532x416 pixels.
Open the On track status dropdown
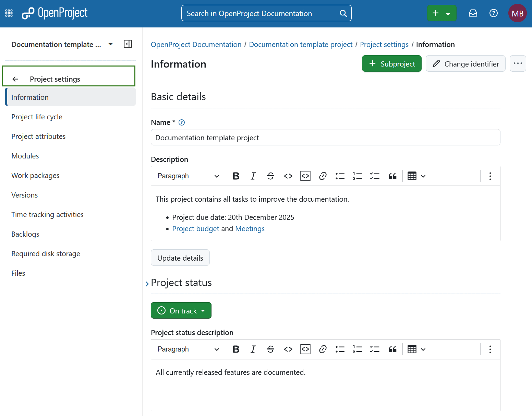pyautogui.click(x=181, y=310)
